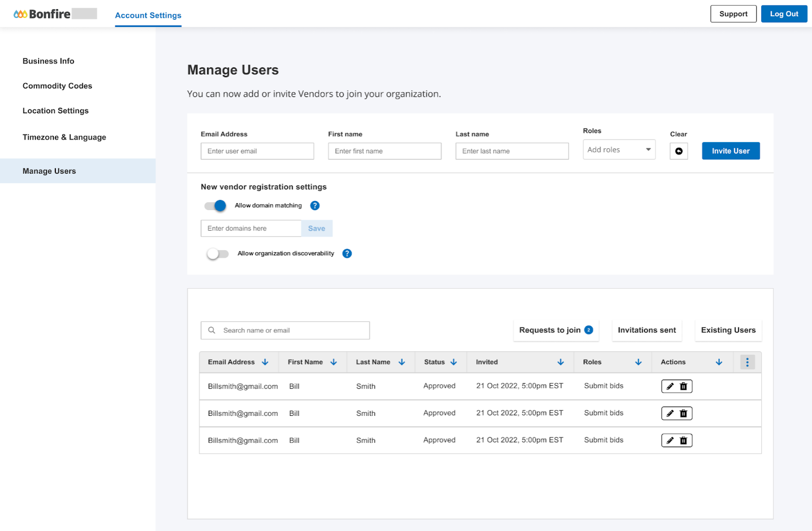
Task: Click Approved status in second row
Action: click(x=439, y=413)
